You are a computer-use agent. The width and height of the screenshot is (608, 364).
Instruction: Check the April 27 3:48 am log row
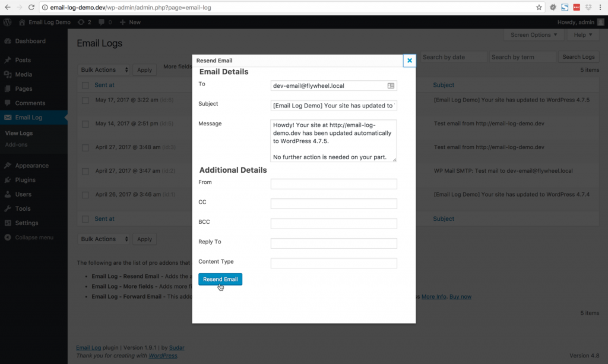pos(85,148)
